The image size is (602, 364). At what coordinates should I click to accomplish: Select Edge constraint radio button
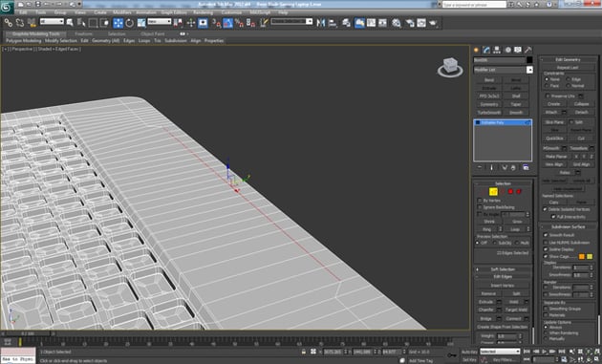[x=568, y=79]
